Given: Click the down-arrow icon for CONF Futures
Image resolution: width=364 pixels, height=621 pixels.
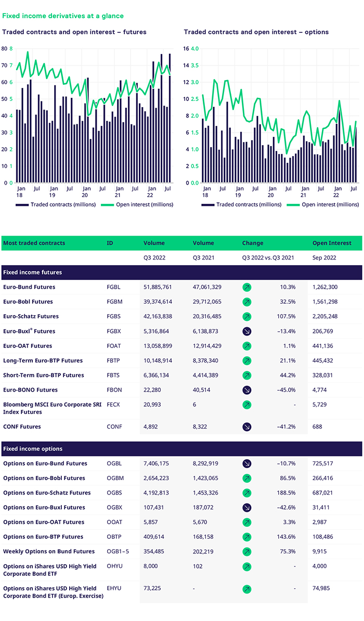Looking at the screenshot, I should [246, 427].
